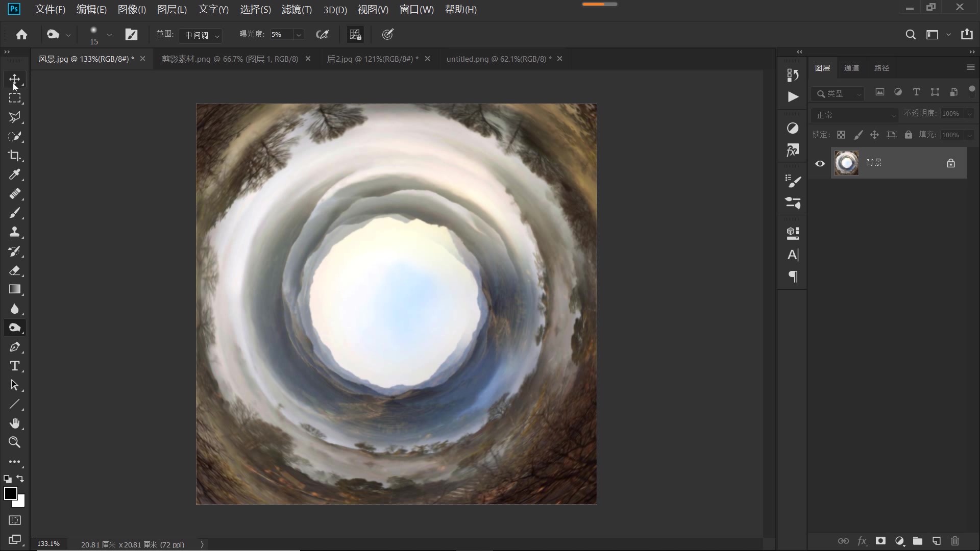Select the Horizontal Type tool
The image size is (980, 551).
coord(14,366)
